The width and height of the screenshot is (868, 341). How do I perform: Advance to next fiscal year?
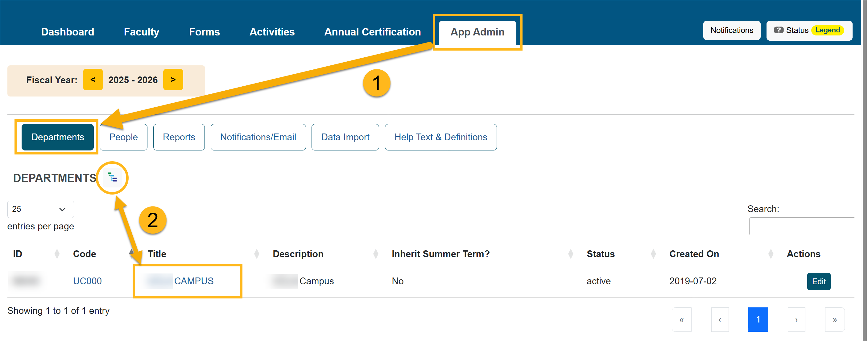[x=173, y=80]
